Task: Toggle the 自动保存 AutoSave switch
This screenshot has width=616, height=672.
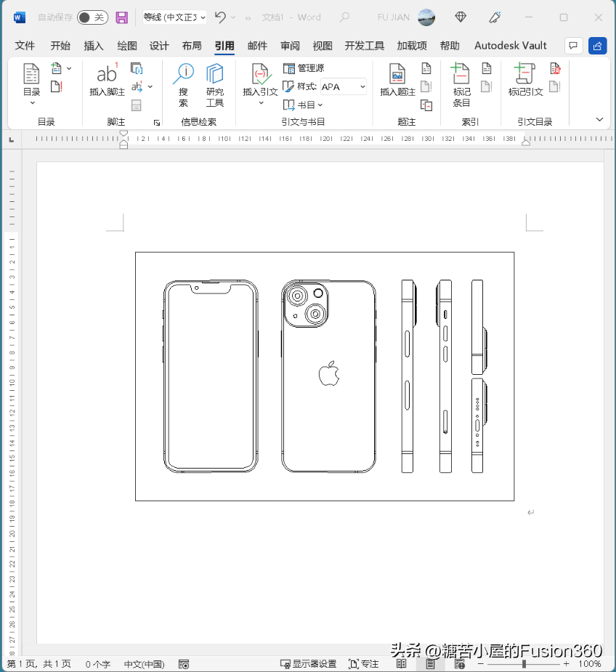Action: pos(92,17)
